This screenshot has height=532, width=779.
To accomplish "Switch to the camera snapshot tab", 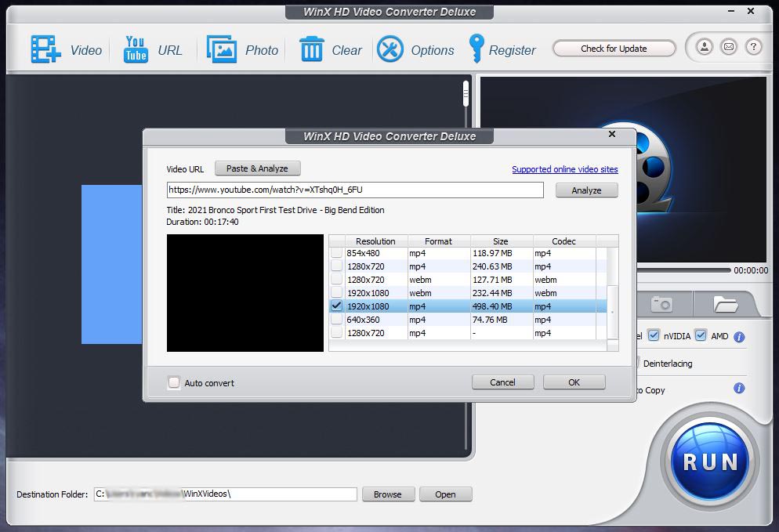I will (662, 304).
